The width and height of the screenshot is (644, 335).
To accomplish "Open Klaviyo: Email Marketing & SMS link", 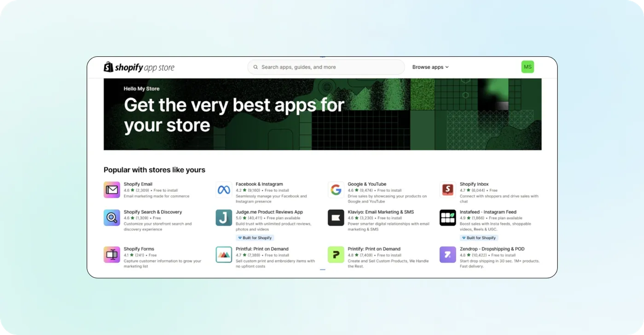I will tap(381, 212).
